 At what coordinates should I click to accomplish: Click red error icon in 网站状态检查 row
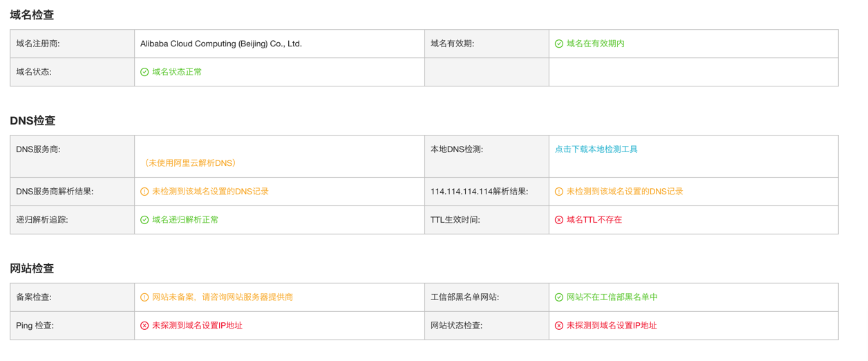(558, 326)
